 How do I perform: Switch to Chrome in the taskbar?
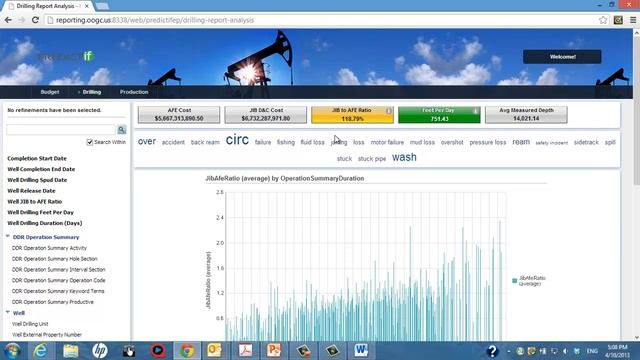187,351
